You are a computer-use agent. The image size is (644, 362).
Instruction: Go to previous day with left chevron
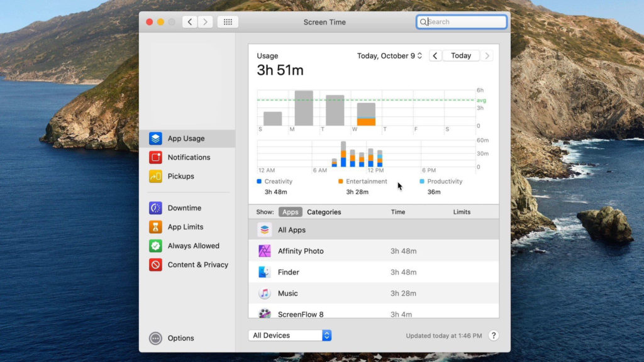435,56
